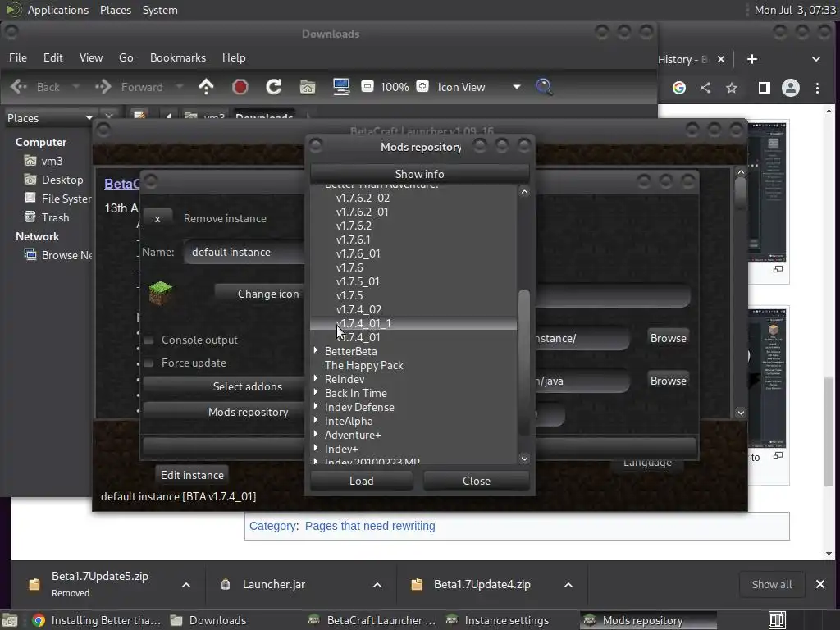
Task: Open the browser three-dot menu
Action: coord(818,88)
